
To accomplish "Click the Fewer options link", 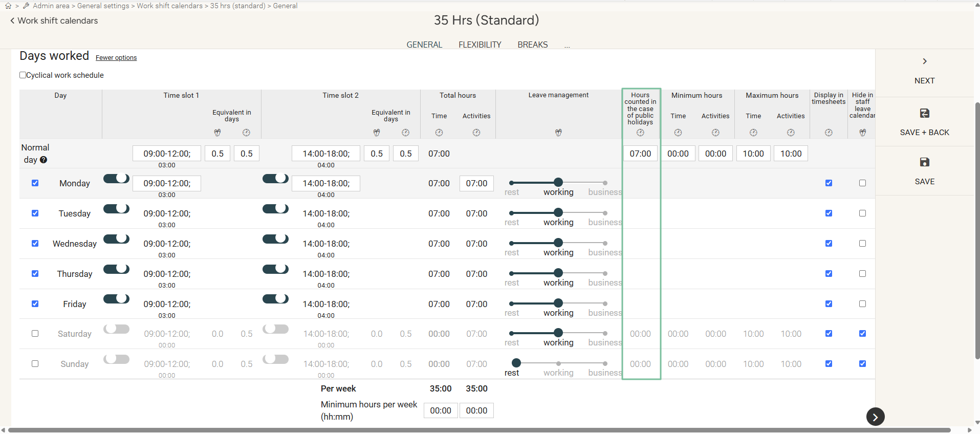I will pos(116,58).
